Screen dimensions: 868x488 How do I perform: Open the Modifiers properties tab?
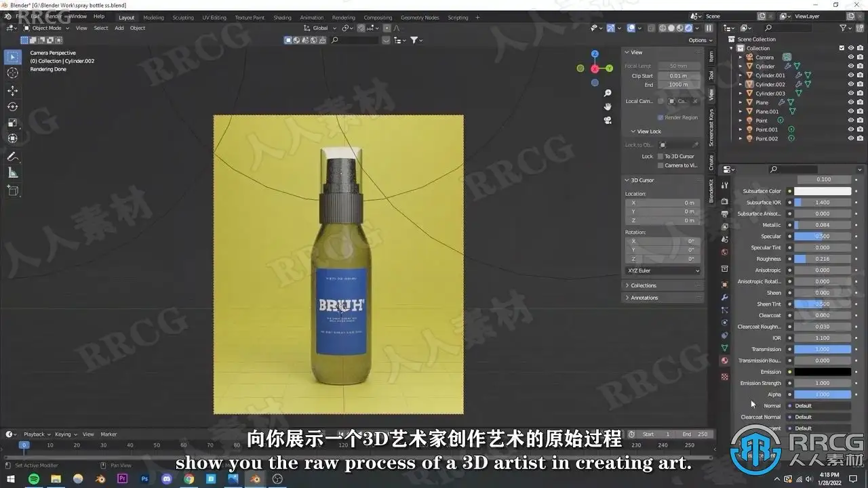coord(724,297)
